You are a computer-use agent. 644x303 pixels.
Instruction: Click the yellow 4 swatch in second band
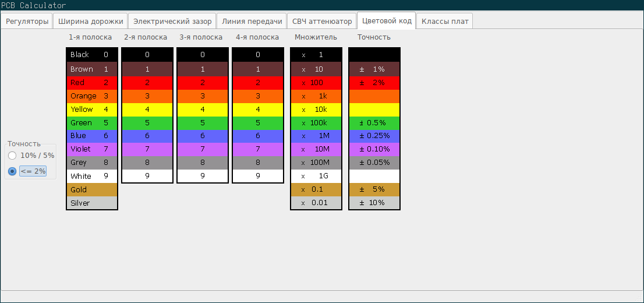click(147, 110)
